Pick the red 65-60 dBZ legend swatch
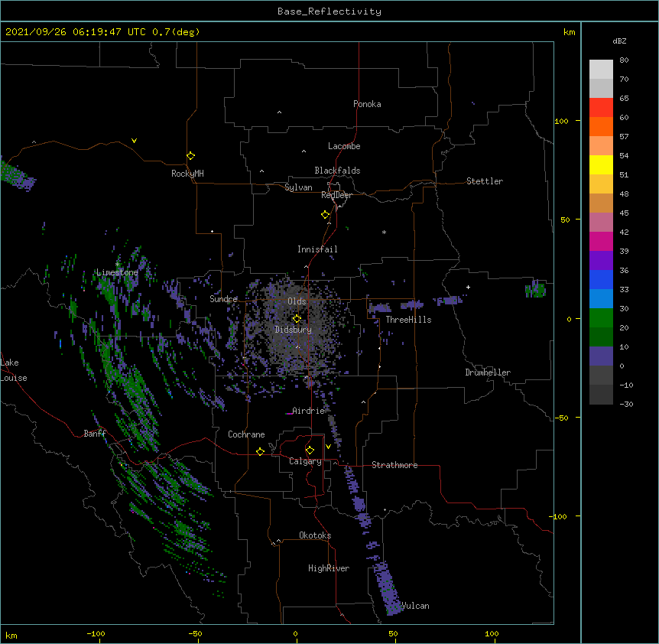 (601, 107)
